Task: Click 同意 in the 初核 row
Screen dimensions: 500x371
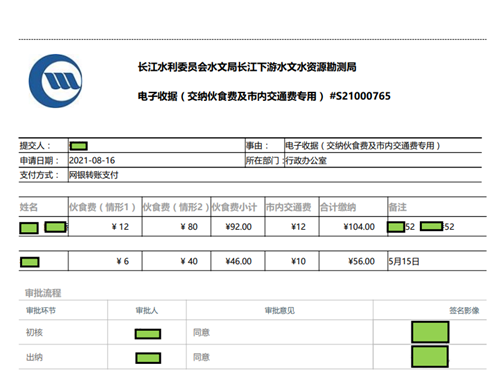Action: [x=201, y=332]
